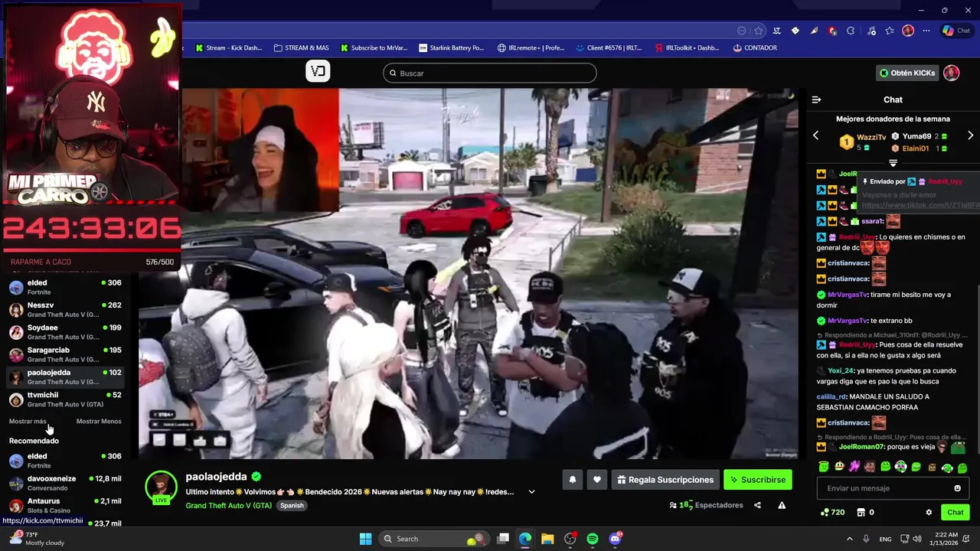
Task: Open davooxeneize recommended channel
Action: pos(65,483)
